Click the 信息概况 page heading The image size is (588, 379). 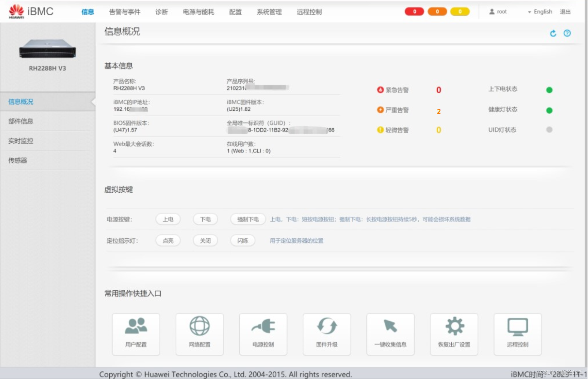122,31
